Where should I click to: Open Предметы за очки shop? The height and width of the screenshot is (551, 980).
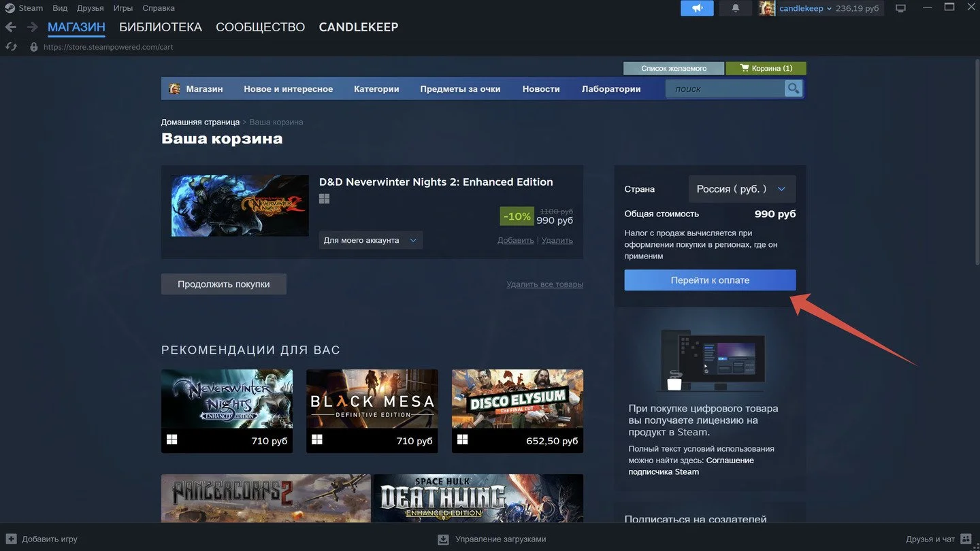click(x=460, y=88)
